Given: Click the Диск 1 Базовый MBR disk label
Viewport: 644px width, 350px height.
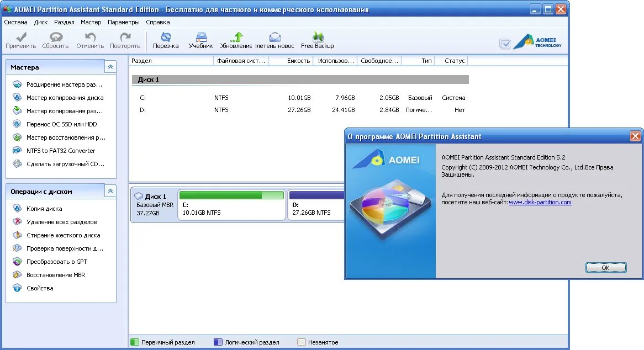Looking at the screenshot, I should 155,204.
